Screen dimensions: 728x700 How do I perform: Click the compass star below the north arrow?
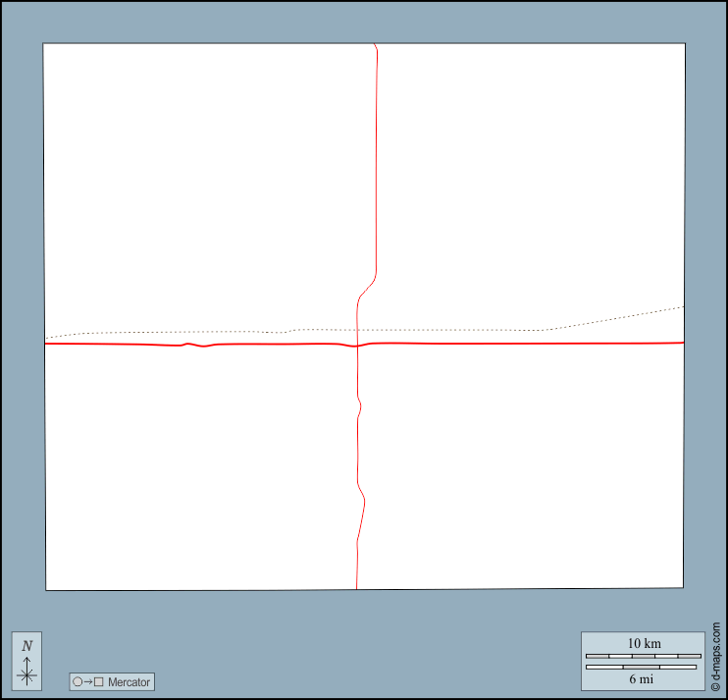click(x=26, y=674)
